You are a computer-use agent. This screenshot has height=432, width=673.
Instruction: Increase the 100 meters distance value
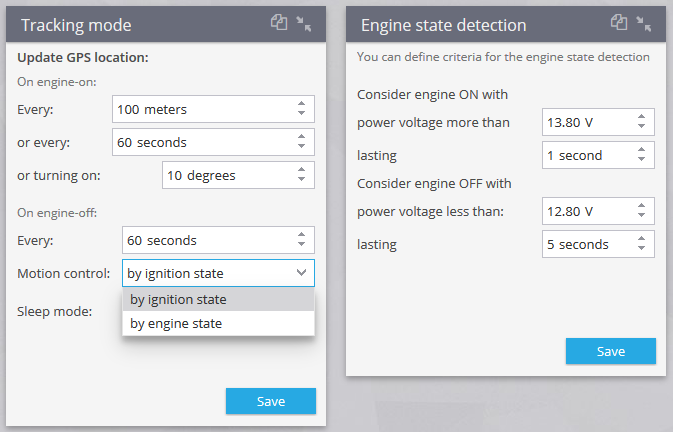coord(301,104)
